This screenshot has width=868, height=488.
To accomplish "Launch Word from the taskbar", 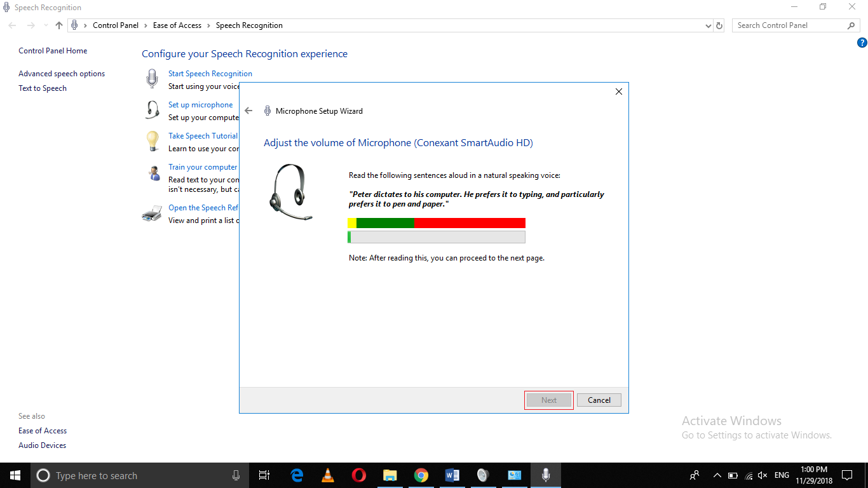I will (452, 475).
